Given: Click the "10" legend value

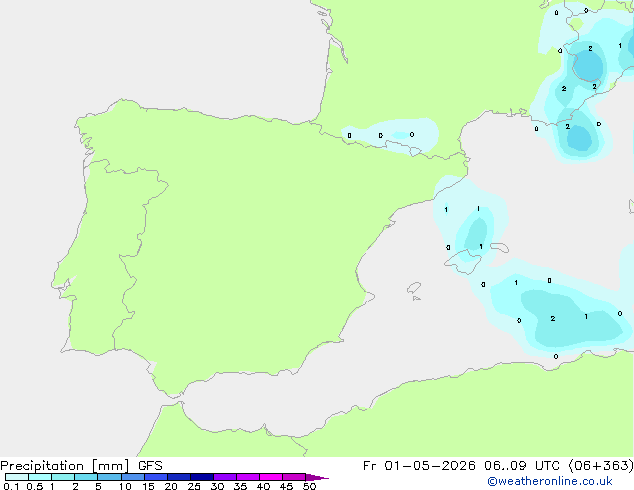Looking at the screenshot, I should [x=125, y=486].
